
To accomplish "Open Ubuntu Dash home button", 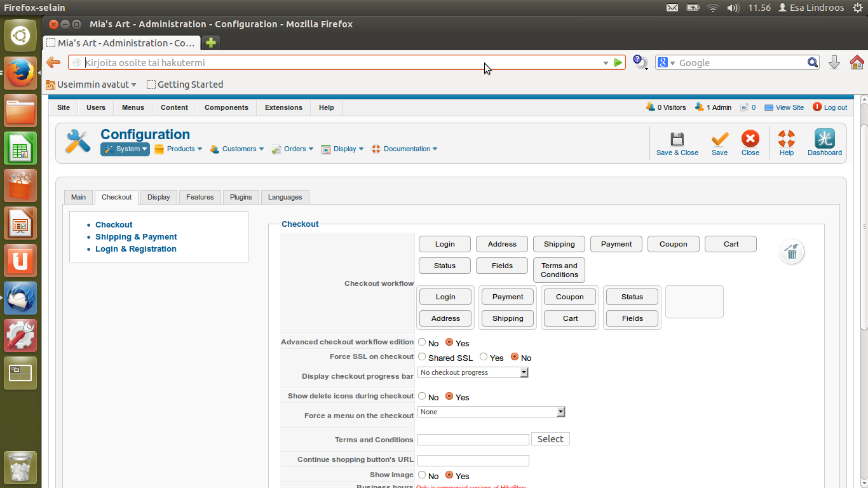I will [20, 36].
